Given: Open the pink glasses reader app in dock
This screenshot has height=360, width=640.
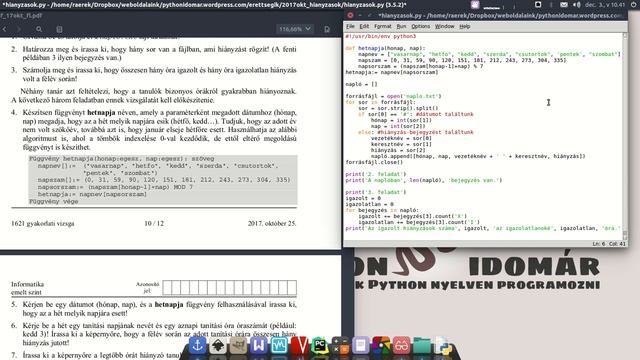Looking at the screenshot, I should pos(402,346).
